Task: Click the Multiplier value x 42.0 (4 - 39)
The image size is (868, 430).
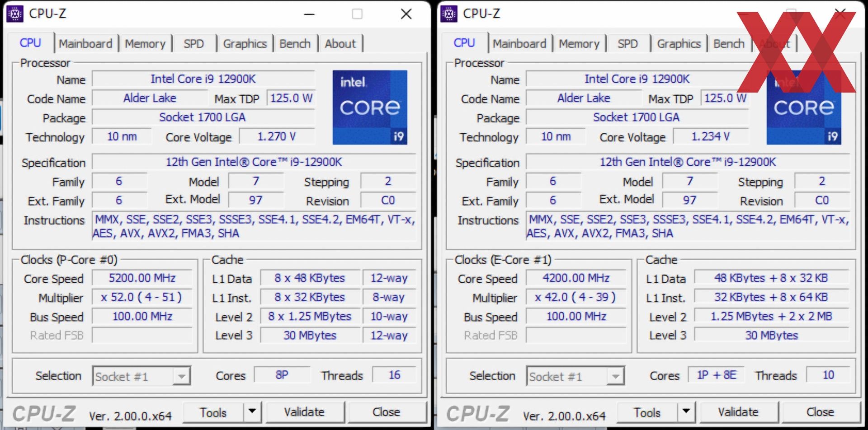Action: point(576,297)
